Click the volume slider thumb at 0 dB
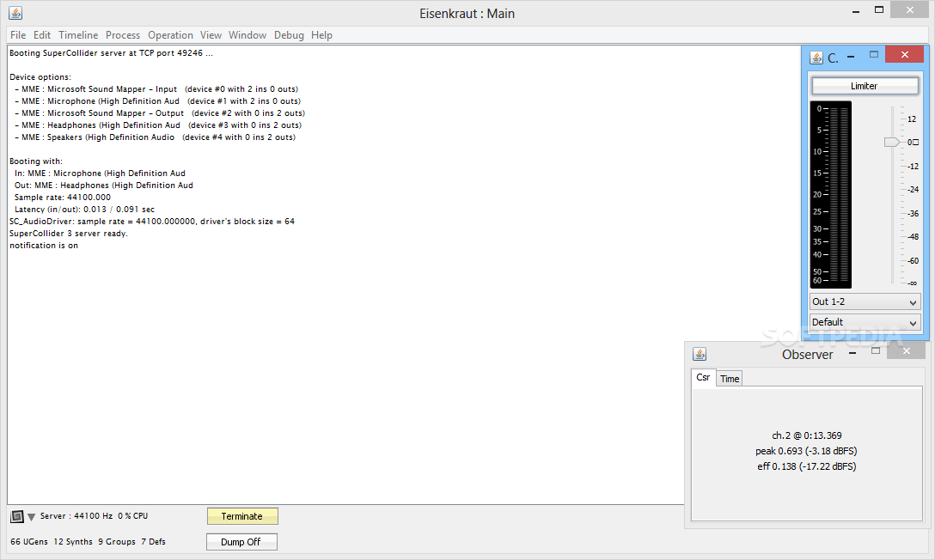 click(x=891, y=142)
